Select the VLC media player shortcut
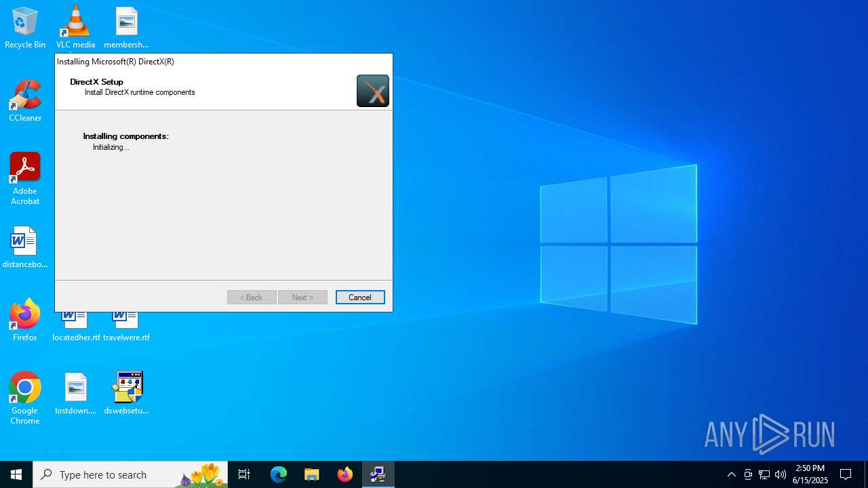 coord(75,28)
